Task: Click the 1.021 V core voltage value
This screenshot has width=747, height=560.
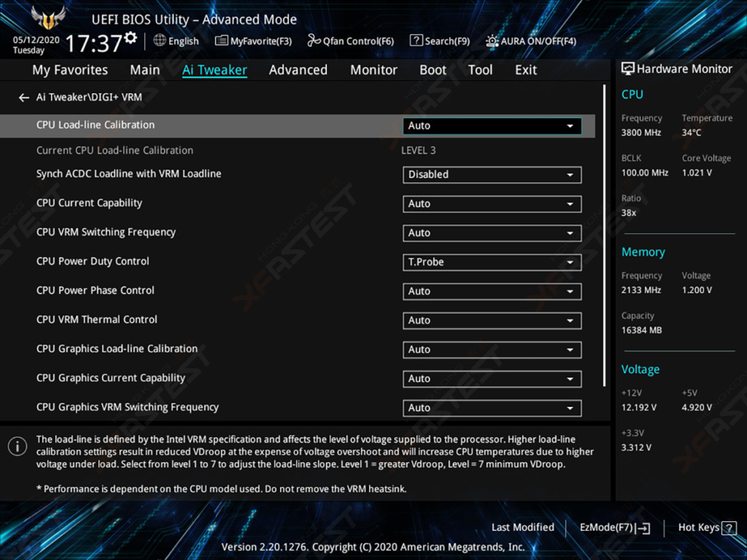Action: [x=697, y=173]
